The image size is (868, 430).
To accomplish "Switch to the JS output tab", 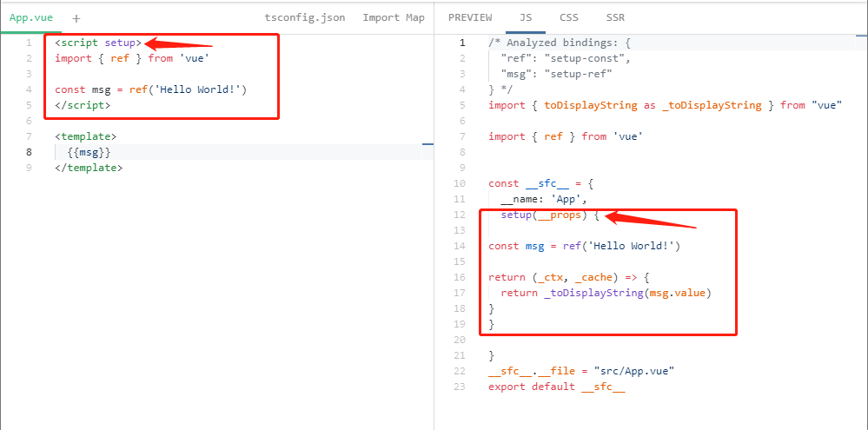I will tap(526, 17).
